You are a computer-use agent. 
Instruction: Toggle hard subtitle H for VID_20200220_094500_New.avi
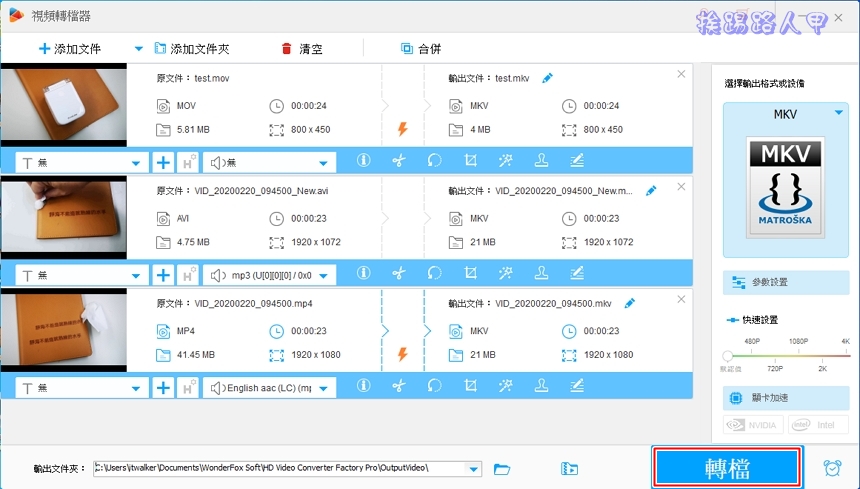(x=188, y=275)
